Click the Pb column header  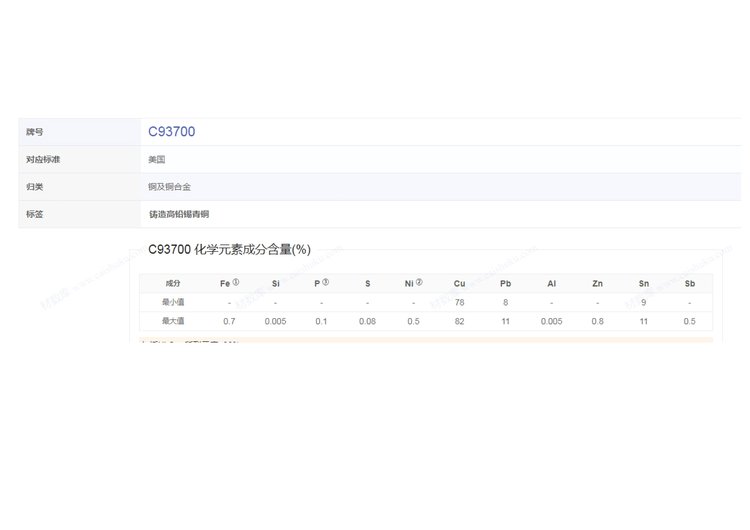pos(506,284)
